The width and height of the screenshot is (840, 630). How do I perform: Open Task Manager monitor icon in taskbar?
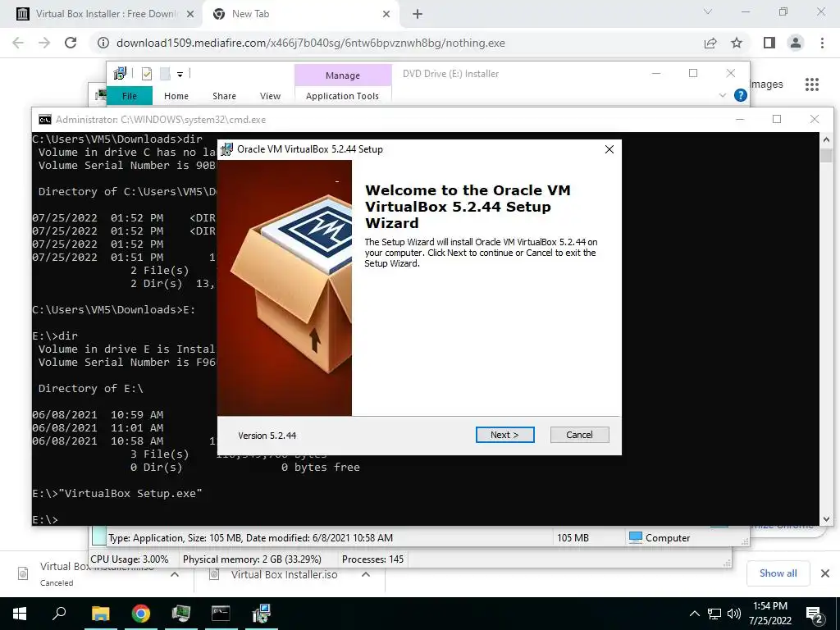181,614
